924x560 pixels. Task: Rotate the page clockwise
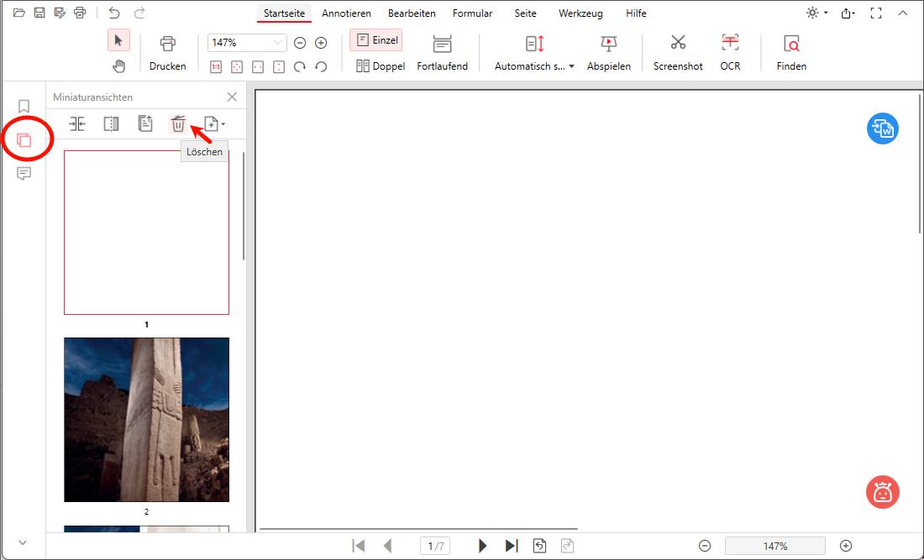pyautogui.click(x=300, y=66)
